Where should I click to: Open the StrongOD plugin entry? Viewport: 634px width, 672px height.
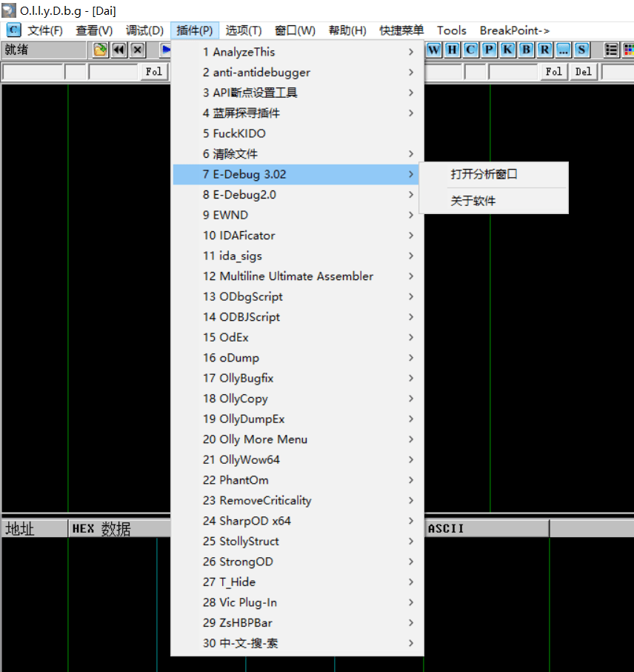tap(297, 562)
